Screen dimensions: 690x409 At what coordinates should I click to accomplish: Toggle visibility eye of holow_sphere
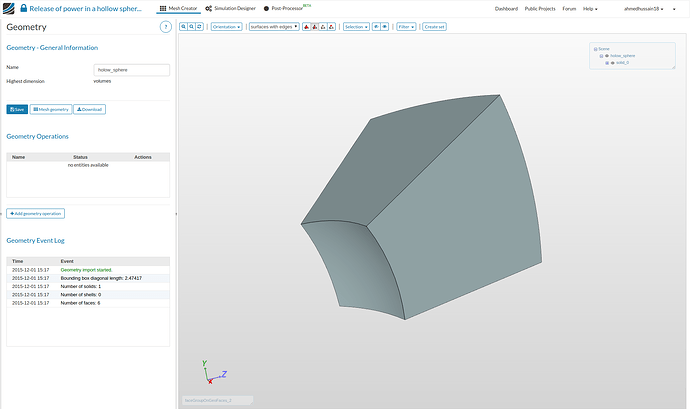click(606, 55)
